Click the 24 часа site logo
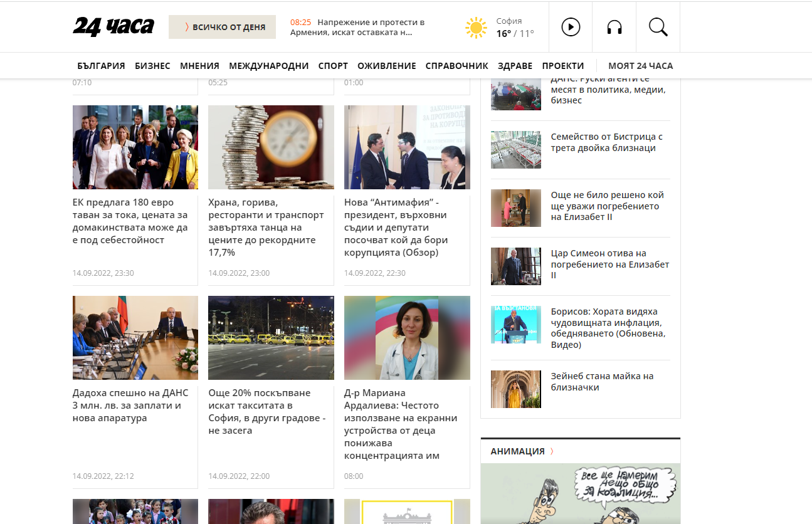Viewport: 812px width, 524px height. tap(113, 26)
